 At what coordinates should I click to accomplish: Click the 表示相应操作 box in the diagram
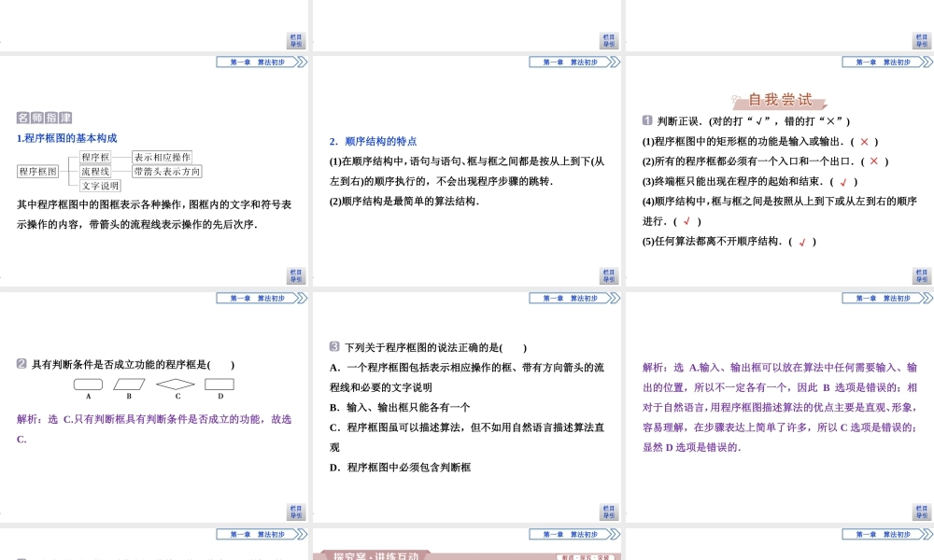pos(162,157)
